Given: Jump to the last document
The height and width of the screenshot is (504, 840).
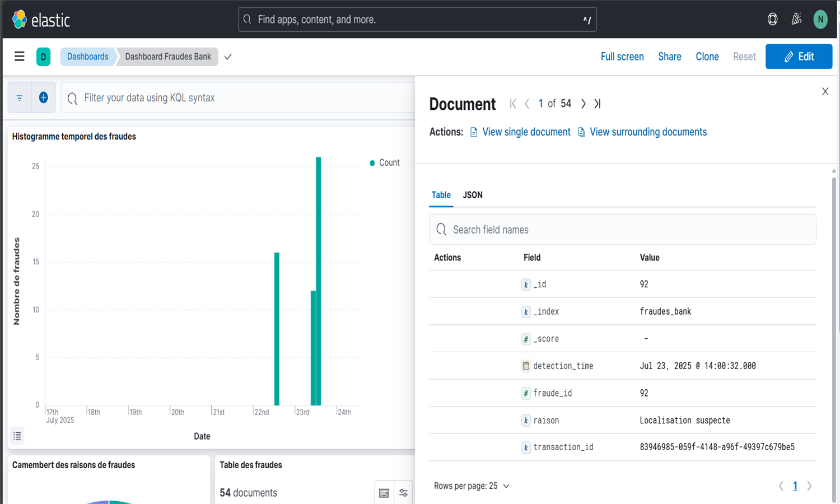Looking at the screenshot, I should (598, 104).
